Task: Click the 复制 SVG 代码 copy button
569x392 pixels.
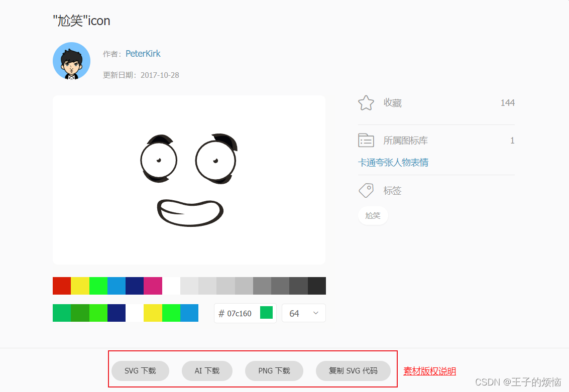Action: 353,370
